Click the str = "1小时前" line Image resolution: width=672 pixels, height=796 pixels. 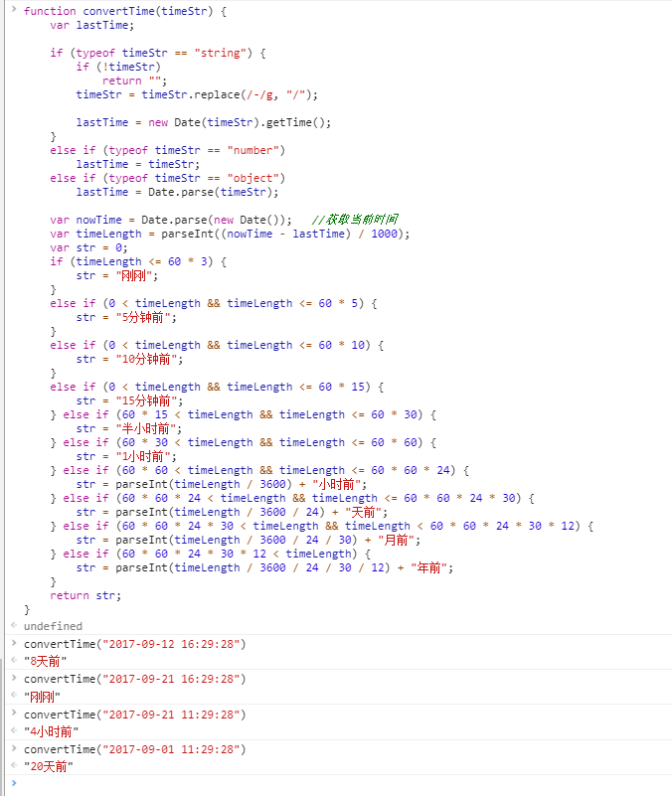(126, 457)
